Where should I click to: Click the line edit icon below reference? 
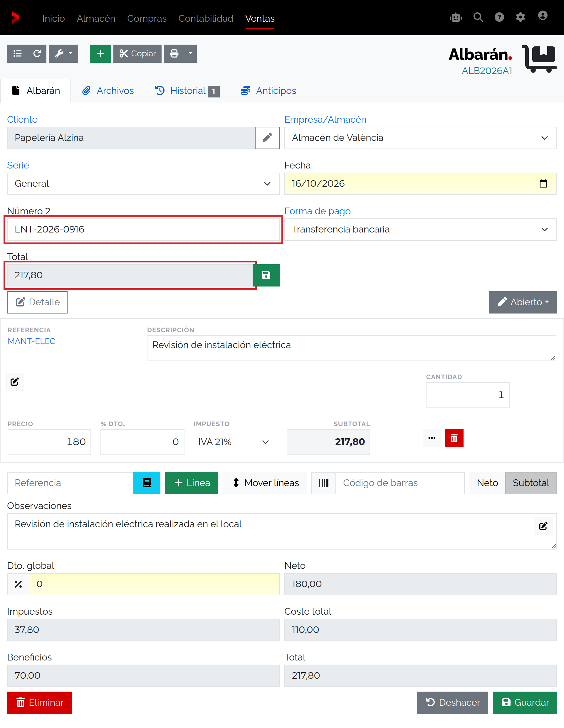(x=15, y=382)
